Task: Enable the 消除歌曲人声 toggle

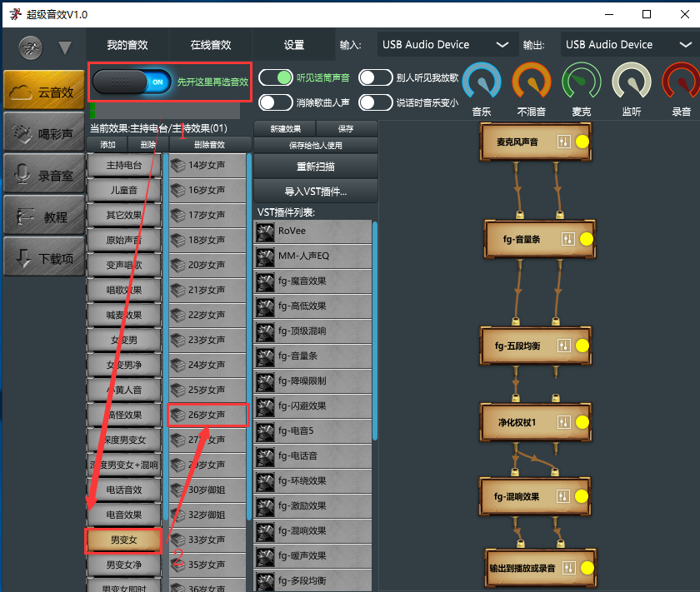Action: (275, 102)
